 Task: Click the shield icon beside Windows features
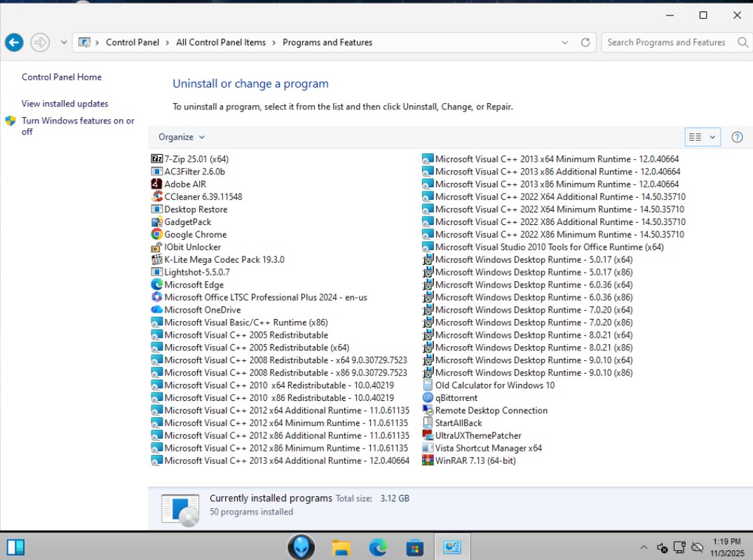(x=11, y=121)
